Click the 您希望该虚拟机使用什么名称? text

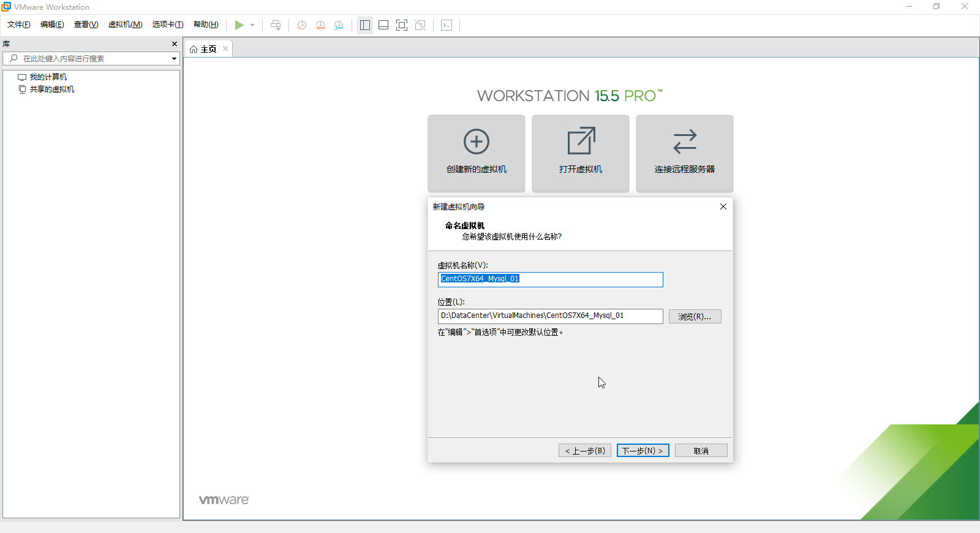(x=512, y=236)
